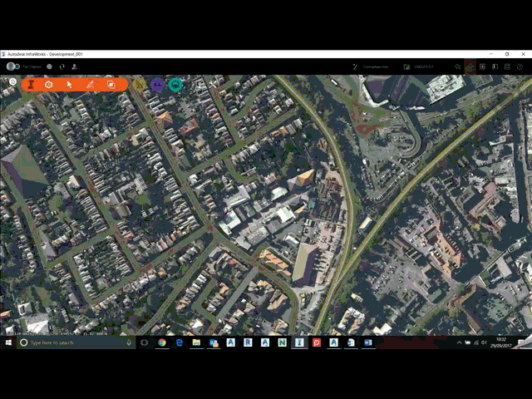
Task: Open the gear settings tool in orange toolbar
Action: click(49, 85)
